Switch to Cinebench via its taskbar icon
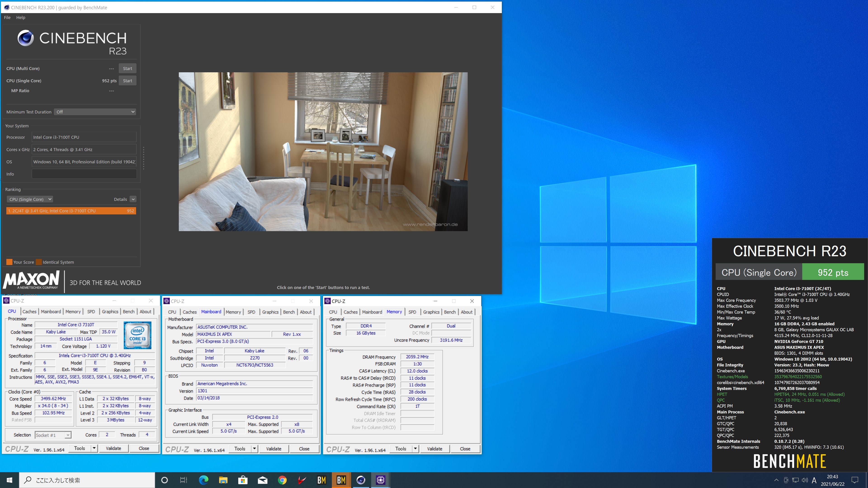868x488 pixels. [361, 480]
